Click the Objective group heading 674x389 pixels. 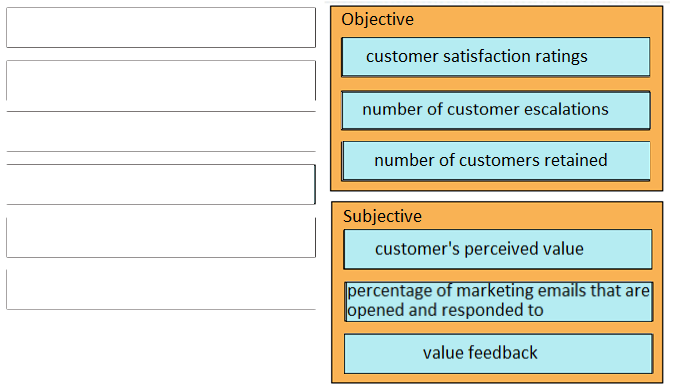click(x=377, y=20)
